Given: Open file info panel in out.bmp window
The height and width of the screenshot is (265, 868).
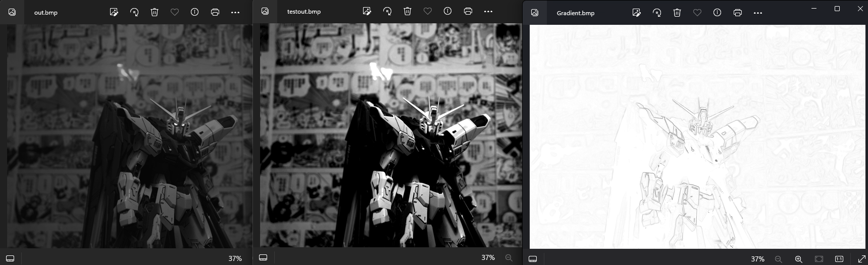Looking at the screenshot, I should [x=195, y=12].
